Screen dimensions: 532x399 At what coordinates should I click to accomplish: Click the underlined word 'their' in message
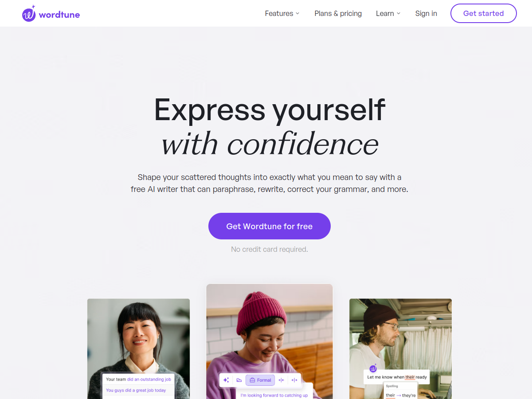[410, 377]
